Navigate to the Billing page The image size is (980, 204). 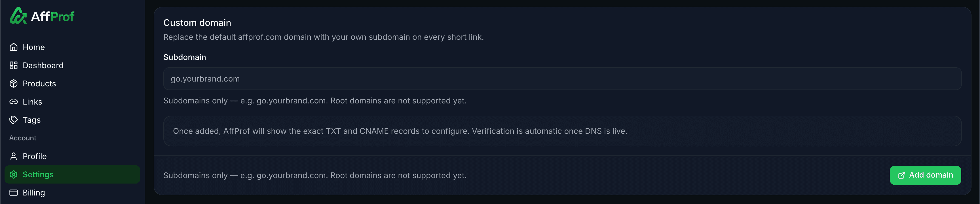pos(34,193)
